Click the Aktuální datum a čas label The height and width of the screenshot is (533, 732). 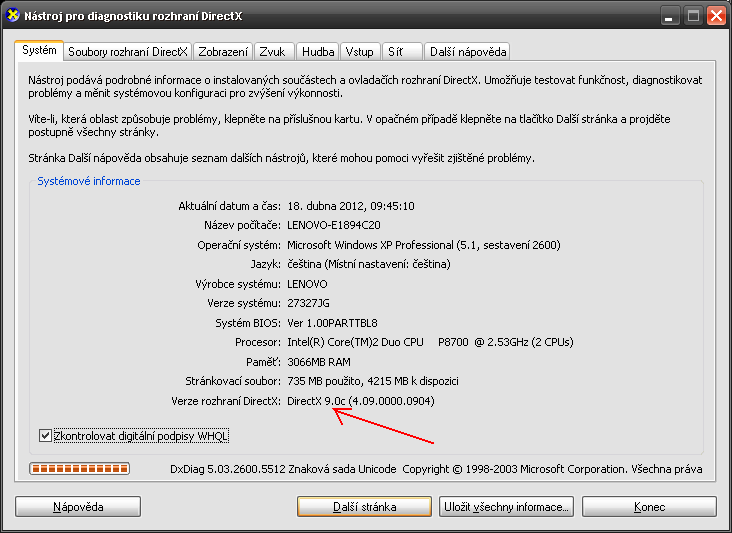tap(230, 206)
